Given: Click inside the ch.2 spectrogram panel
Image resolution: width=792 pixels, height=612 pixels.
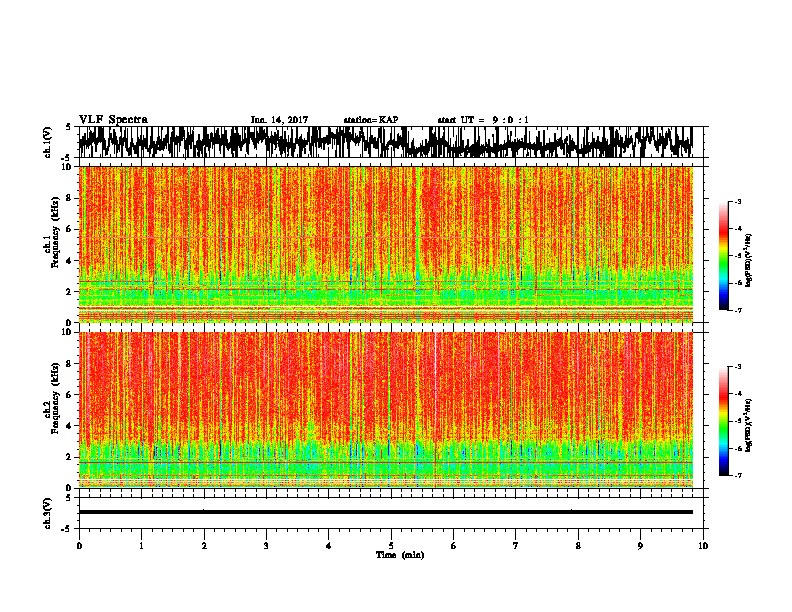Looking at the screenshot, I should click(385, 410).
